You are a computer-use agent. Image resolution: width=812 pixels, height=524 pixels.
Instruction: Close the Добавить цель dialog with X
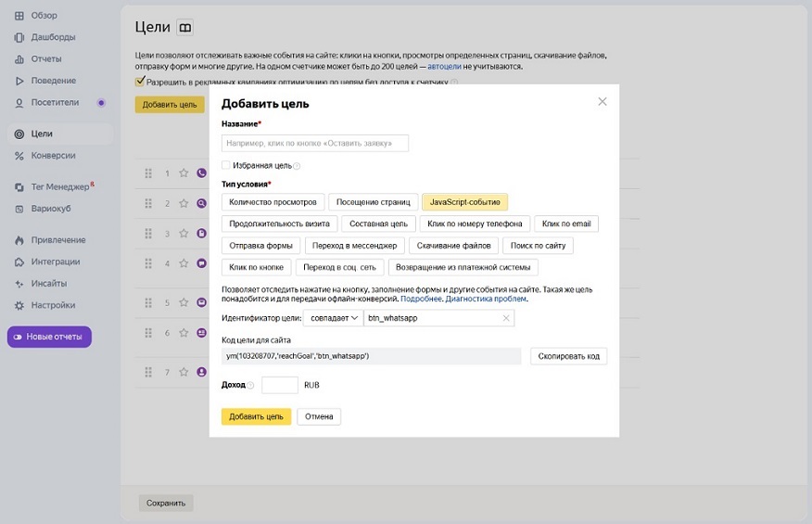[x=603, y=101]
